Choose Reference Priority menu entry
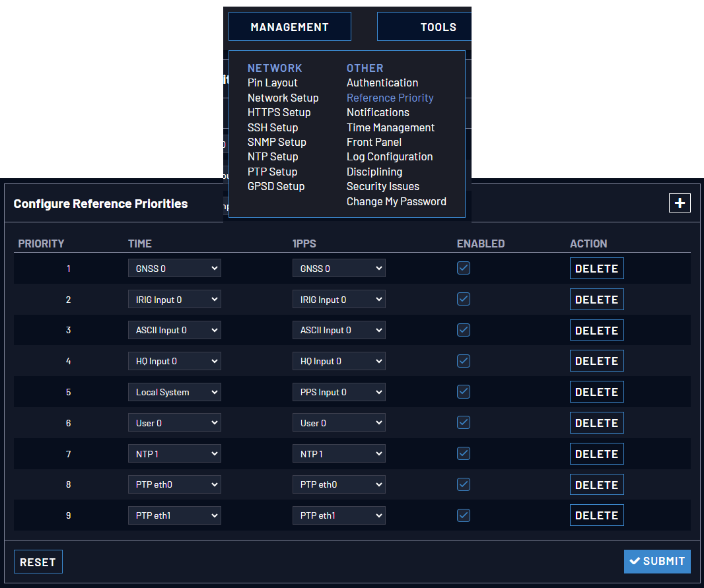This screenshot has height=588, width=704. click(x=390, y=98)
